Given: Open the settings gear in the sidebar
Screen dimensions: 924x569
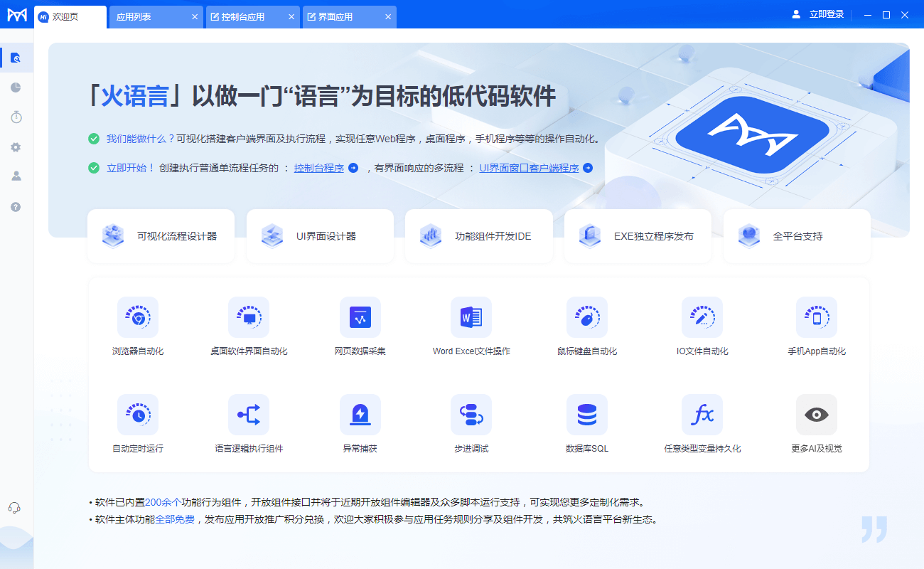Looking at the screenshot, I should pos(16,147).
